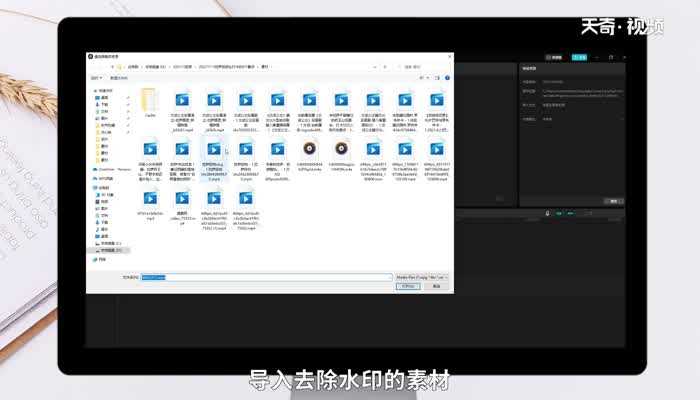Open the yellow folder in the file list
The image size is (700, 400).
150,103
